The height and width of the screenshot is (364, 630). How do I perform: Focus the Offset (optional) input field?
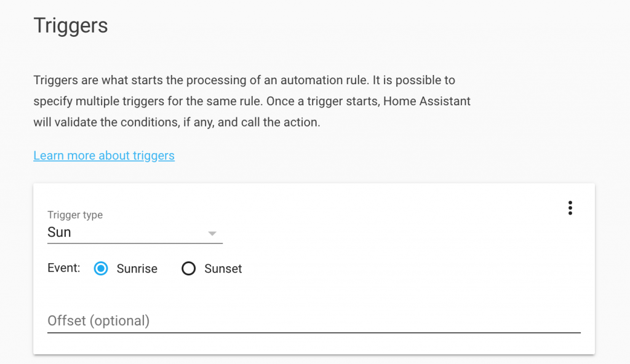(314, 321)
